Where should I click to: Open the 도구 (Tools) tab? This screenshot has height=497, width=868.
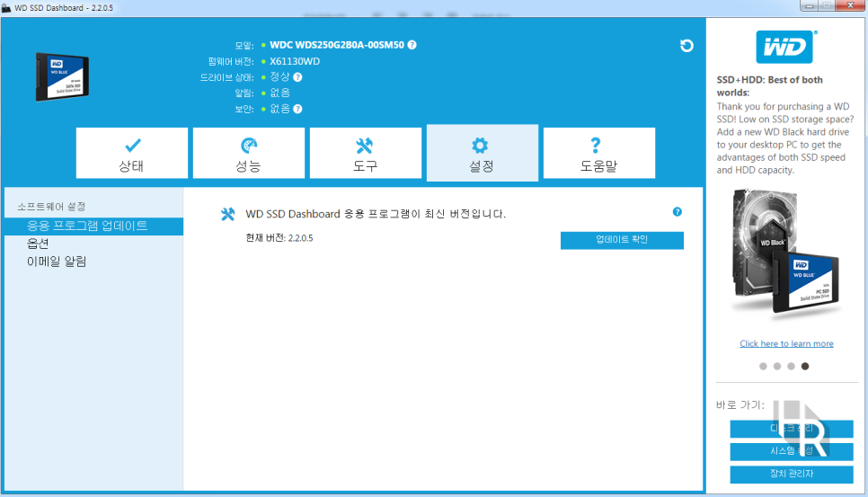click(366, 154)
